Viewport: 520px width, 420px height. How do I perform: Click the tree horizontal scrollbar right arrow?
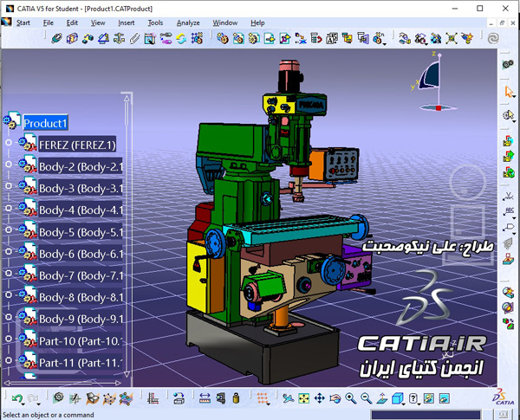pos(118,383)
